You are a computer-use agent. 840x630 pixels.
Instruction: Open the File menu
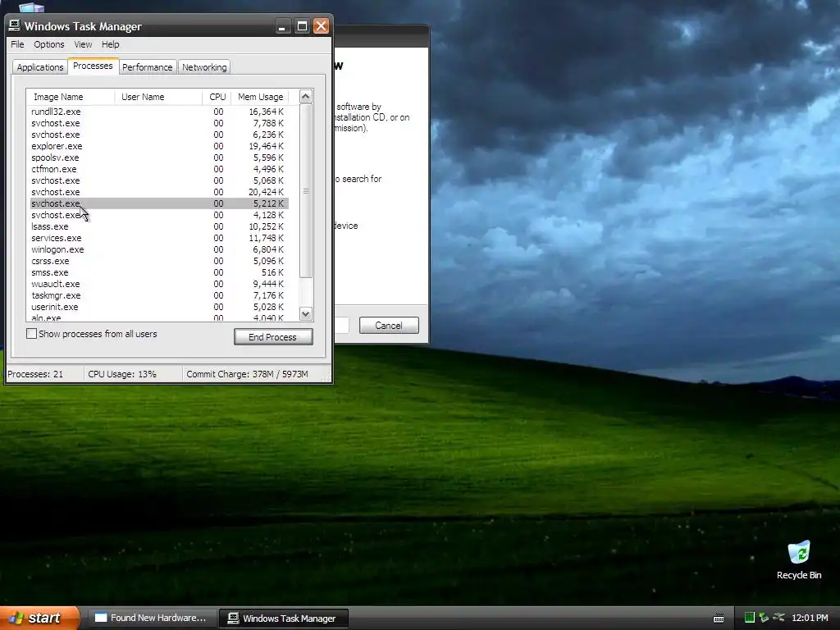click(x=17, y=44)
